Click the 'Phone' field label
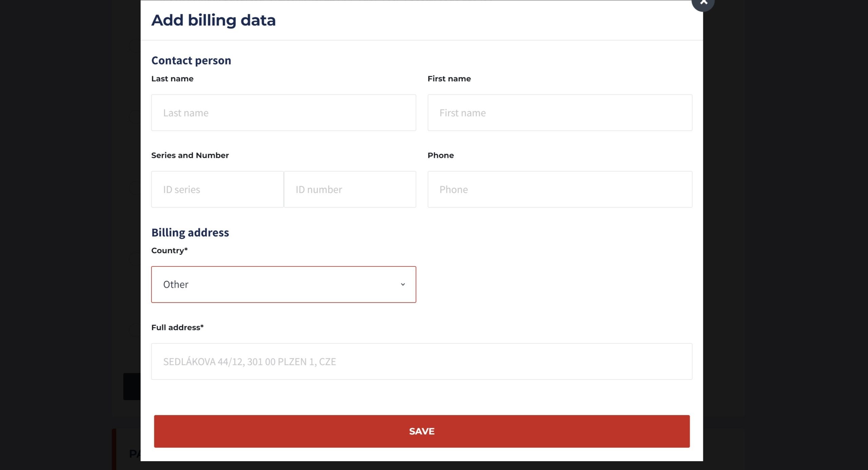The image size is (868, 470). point(440,155)
